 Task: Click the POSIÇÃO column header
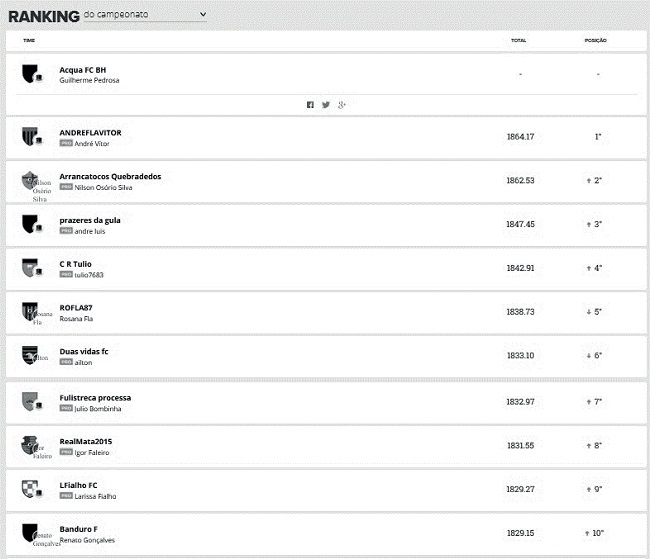(x=595, y=40)
